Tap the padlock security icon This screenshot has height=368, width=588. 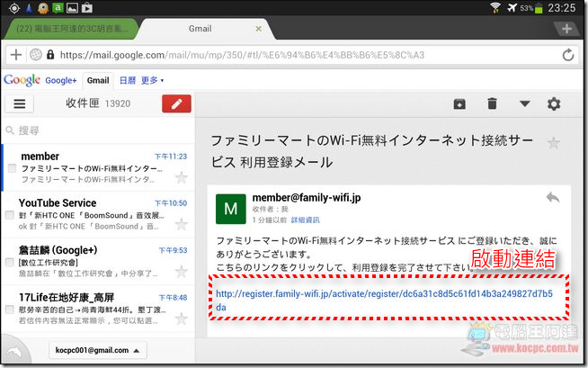pos(50,54)
